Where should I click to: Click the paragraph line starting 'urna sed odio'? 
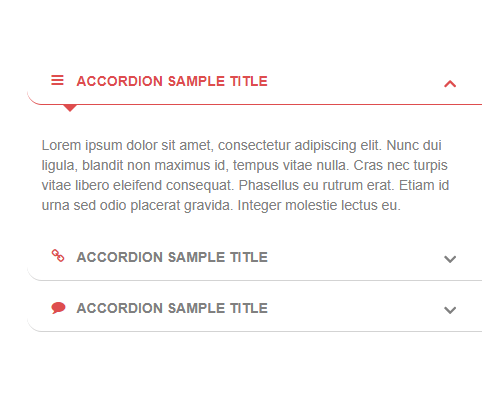[221, 205]
